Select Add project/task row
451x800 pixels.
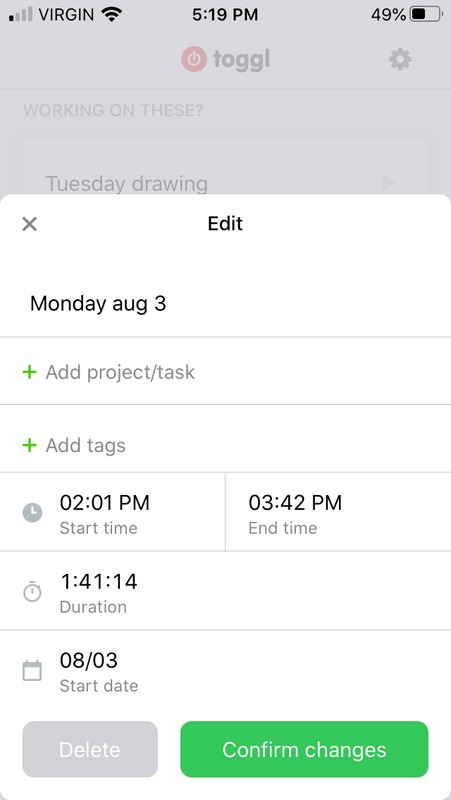[226, 371]
